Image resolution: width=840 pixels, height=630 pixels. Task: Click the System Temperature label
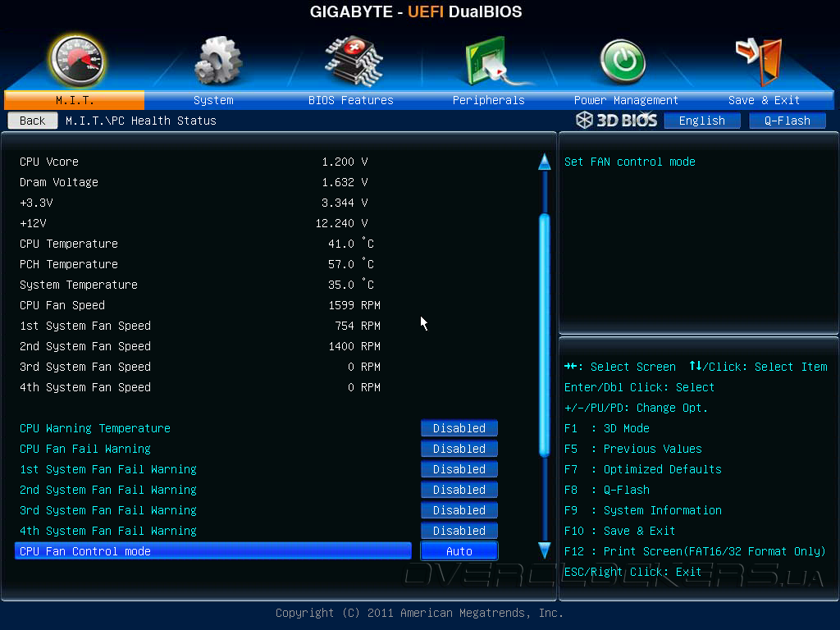[79, 285]
